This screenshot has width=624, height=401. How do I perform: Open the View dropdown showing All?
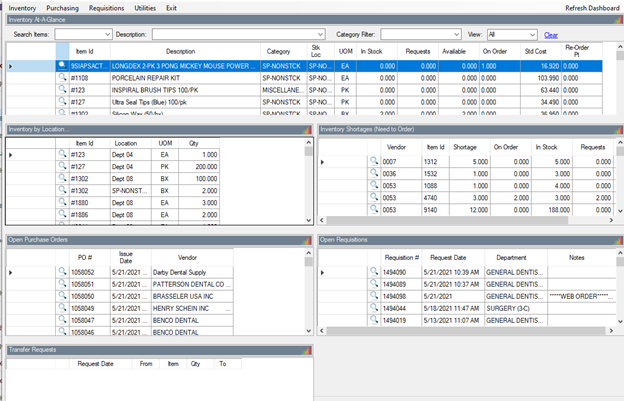pyautogui.click(x=532, y=35)
